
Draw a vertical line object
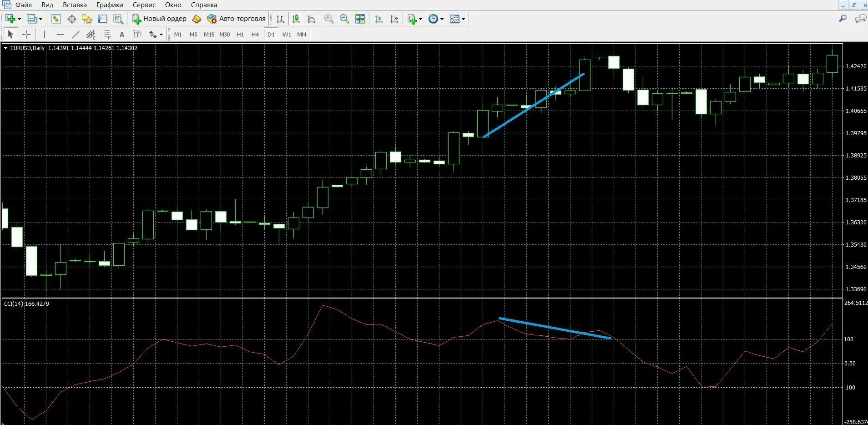click(x=44, y=34)
